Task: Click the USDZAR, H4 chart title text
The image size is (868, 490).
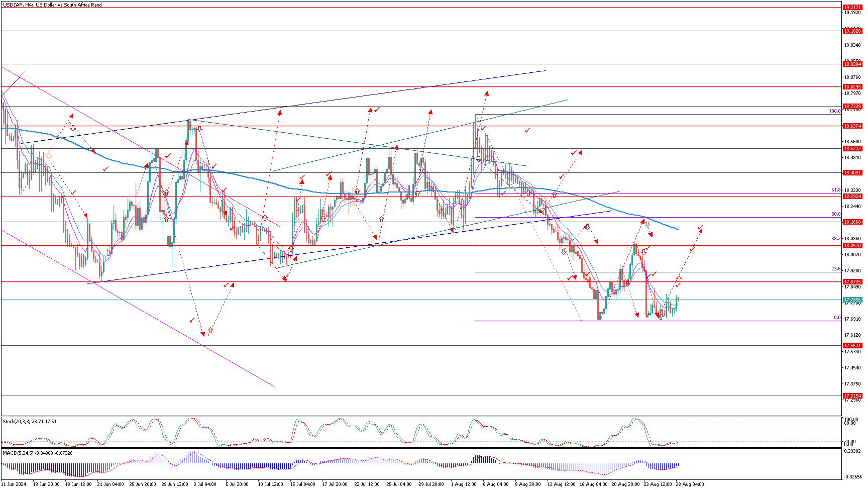Action: 52,5
